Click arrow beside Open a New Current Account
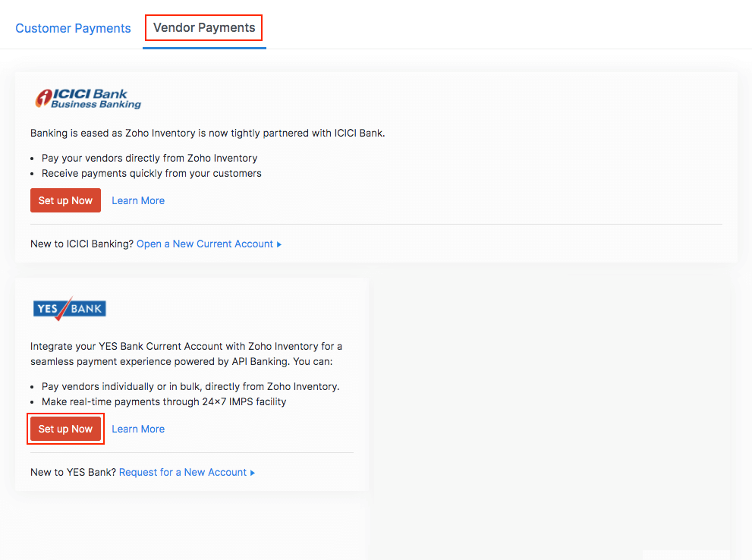 coord(279,244)
